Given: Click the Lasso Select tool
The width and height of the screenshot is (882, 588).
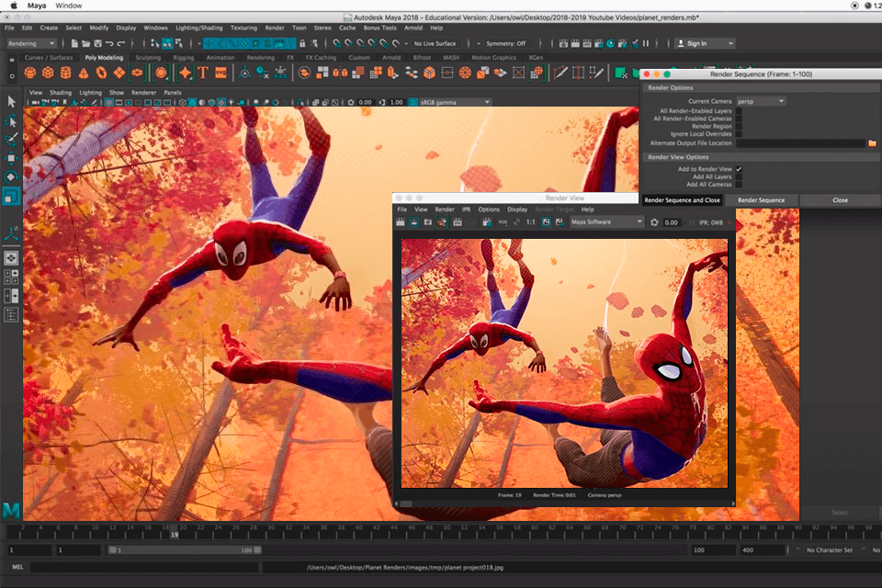Looking at the screenshot, I should [11, 120].
